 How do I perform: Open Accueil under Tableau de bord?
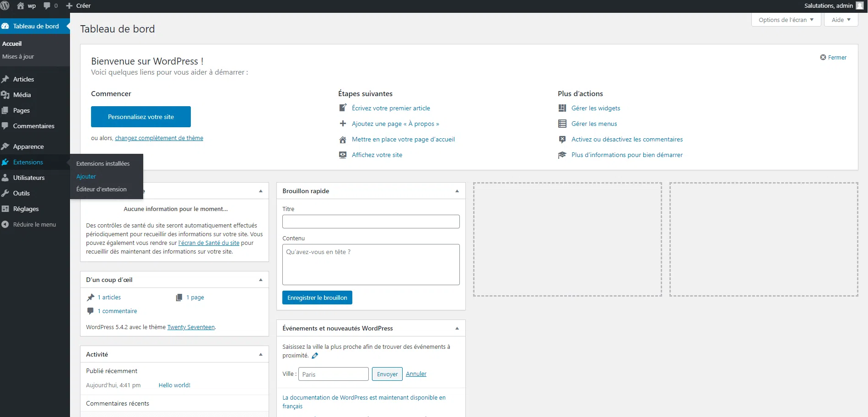click(12, 43)
